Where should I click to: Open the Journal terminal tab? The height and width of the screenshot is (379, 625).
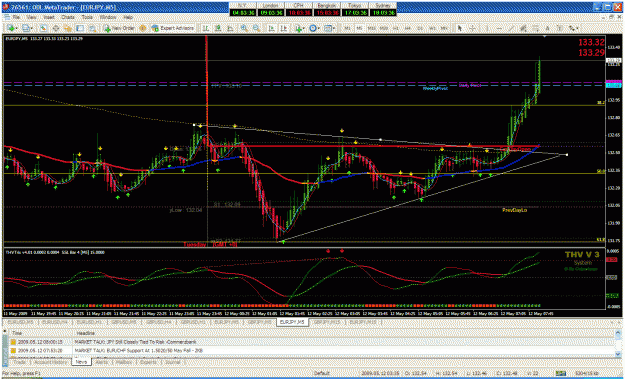pyautogui.click(x=173, y=362)
